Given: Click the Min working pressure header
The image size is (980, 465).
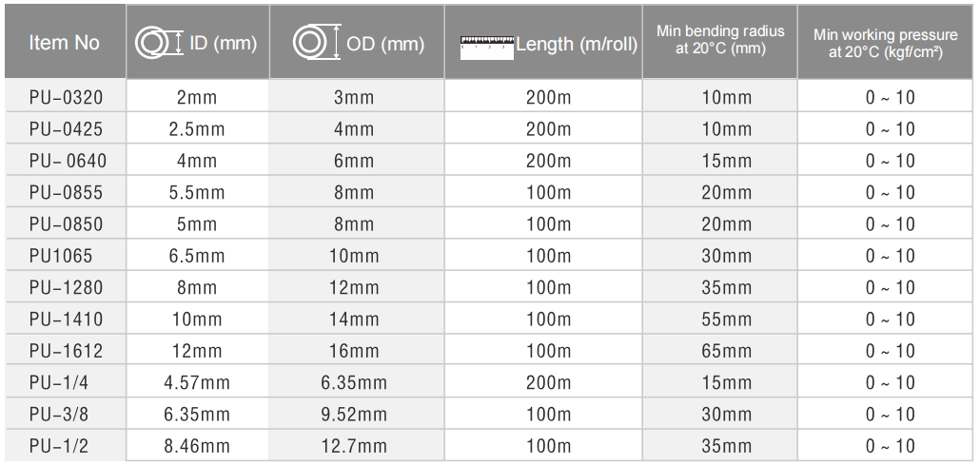Looking at the screenshot, I should (886, 43).
